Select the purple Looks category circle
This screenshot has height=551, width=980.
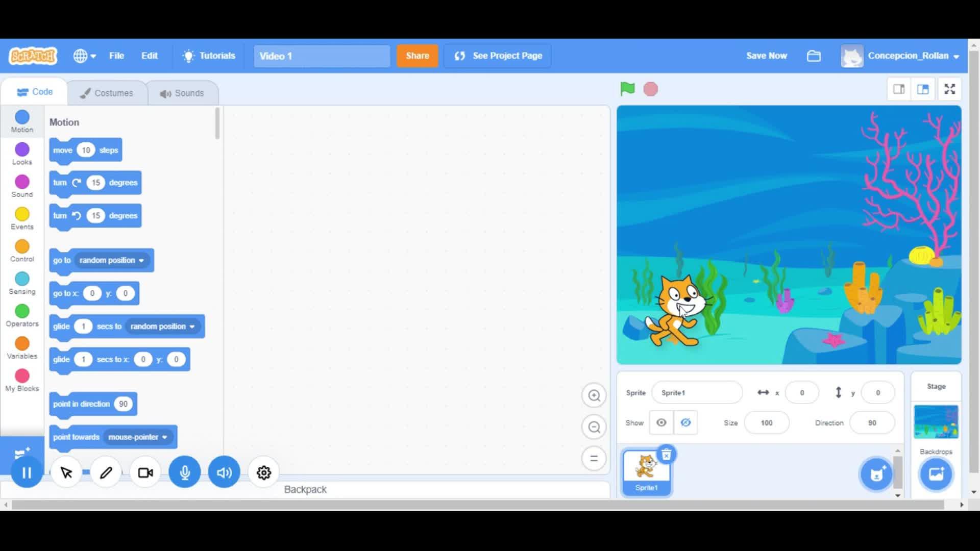pyautogui.click(x=22, y=149)
